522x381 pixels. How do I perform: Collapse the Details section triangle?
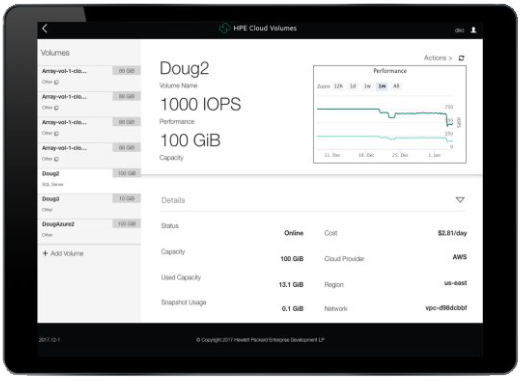[x=460, y=200]
